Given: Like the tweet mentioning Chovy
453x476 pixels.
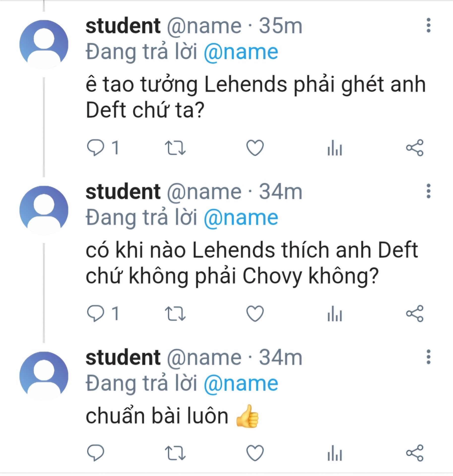Looking at the screenshot, I should (255, 314).
